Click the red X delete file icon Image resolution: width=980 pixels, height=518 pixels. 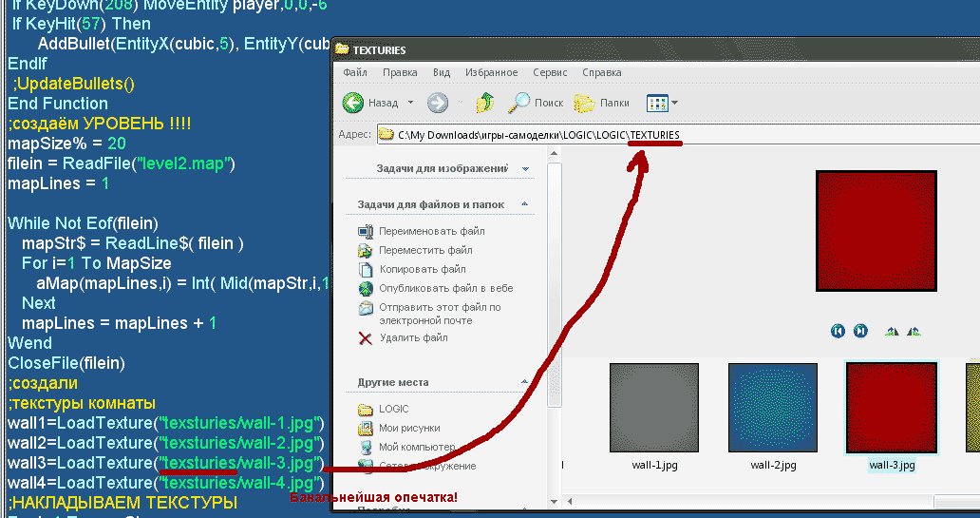[366, 337]
